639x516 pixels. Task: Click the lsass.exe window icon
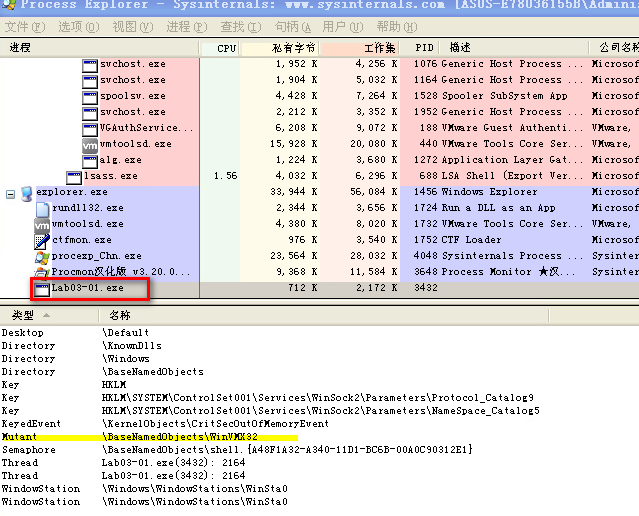pos(74,177)
